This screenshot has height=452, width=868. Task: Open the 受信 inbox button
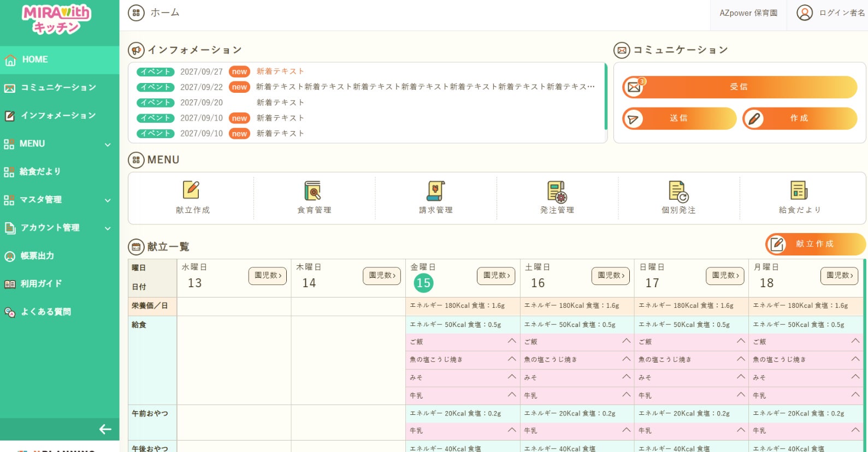[x=740, y=87]
